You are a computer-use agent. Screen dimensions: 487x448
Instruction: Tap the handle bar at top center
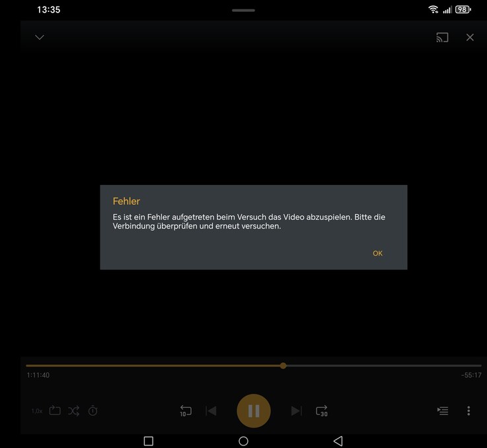tap(243, 11)
